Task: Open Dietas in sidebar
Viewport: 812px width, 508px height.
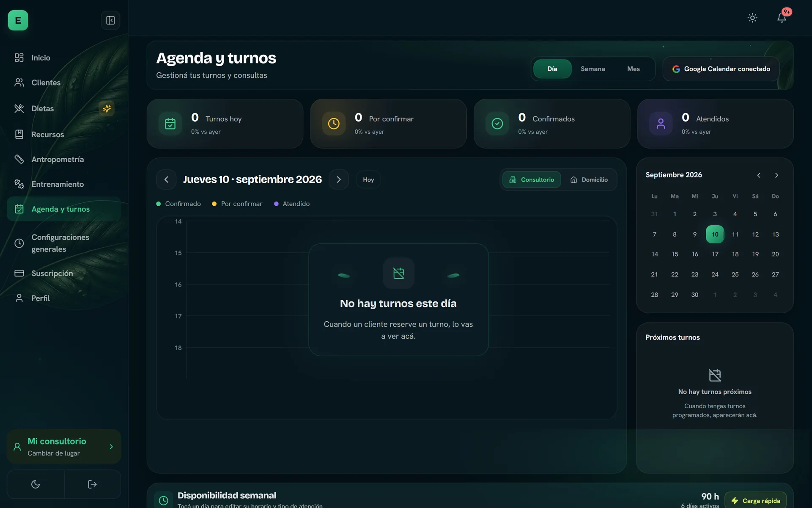Action: coord(64,108)
